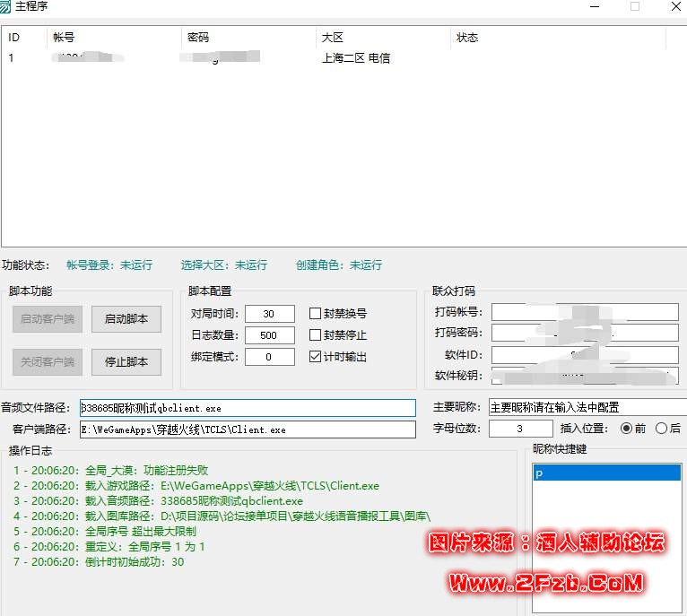Image resolution: width=687 pixels, height=616 pixels.
Task: Uncheck the 计时输出 checkbox
Action: [x=316, y=357]
